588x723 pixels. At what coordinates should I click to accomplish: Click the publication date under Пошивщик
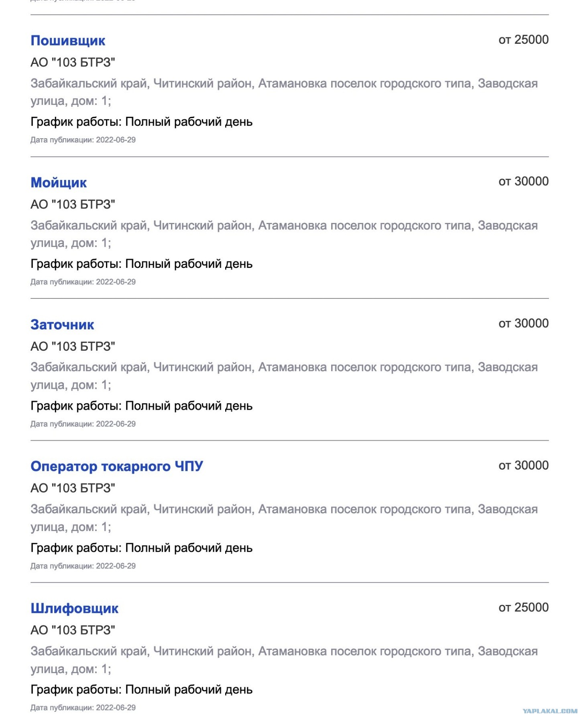(x=83, y=140)
